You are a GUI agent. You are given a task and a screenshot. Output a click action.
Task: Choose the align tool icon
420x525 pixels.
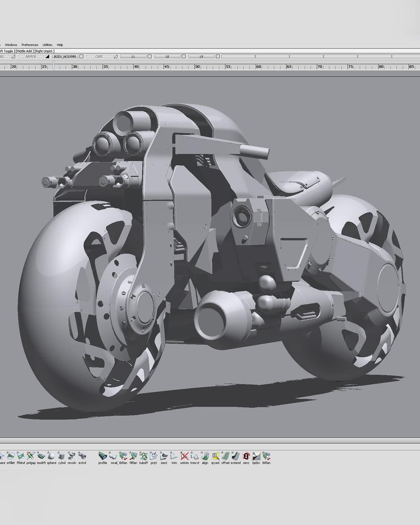[x=205, y=456]
